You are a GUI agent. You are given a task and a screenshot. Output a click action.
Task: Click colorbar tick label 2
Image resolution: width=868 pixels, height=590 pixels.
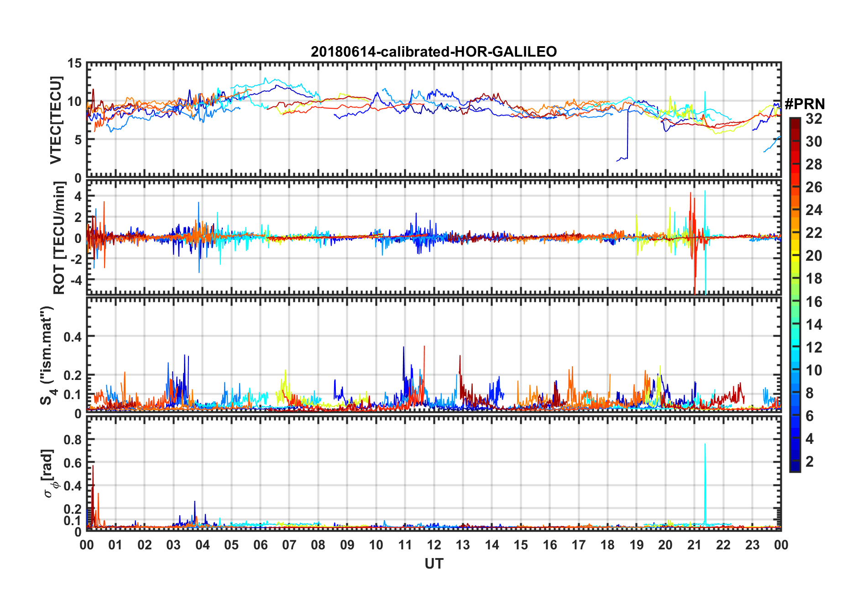click(x=810, y=461)
